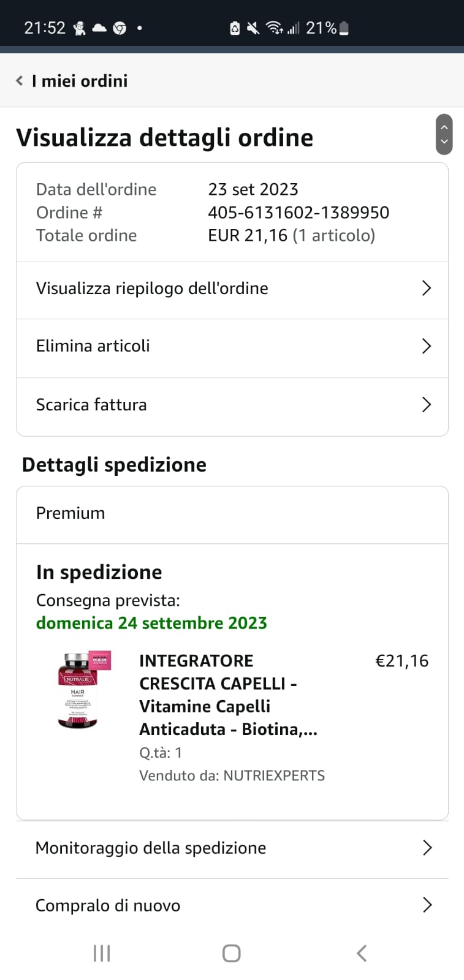Open the Scarica fattura chevron
Screen dimensions: 464x980
click(x=427, y=404)
